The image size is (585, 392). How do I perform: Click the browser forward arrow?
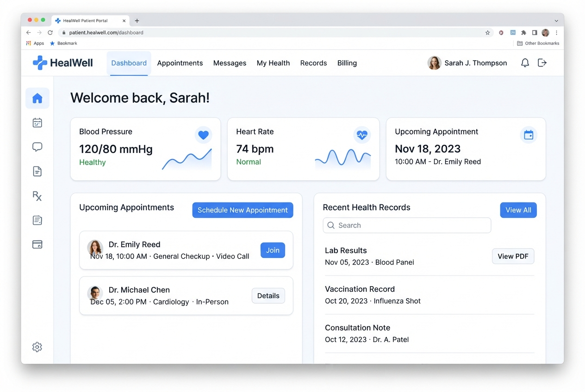(x=39, y=33)
